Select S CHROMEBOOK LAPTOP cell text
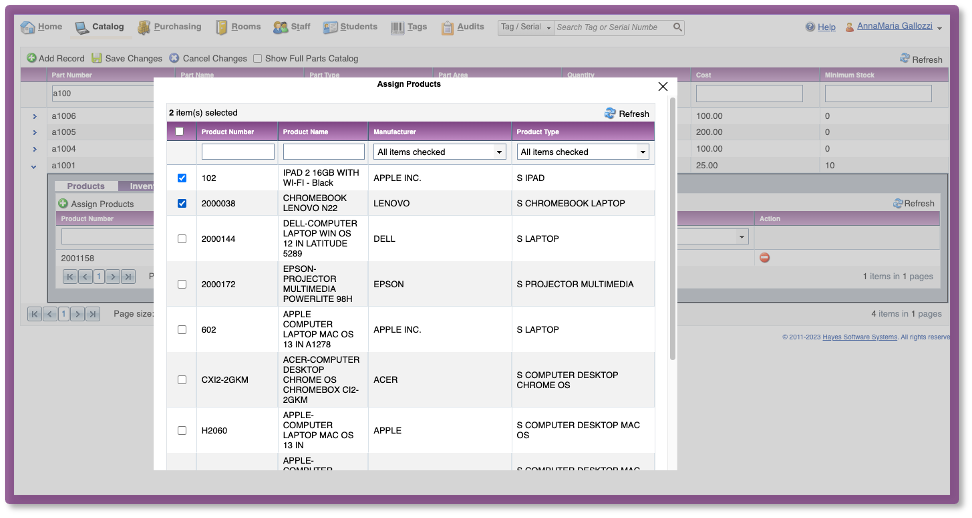The height and width of the screenshot is (518, 972). click(570, 203)
